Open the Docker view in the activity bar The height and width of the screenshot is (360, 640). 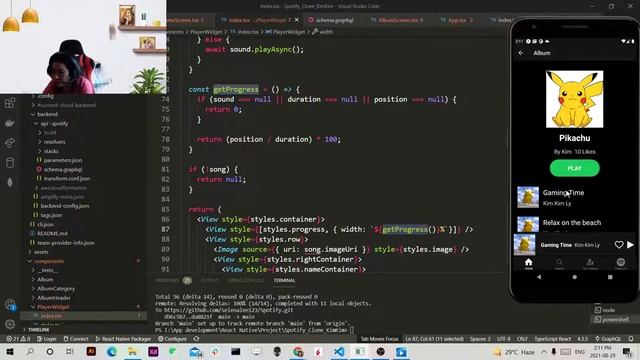(10, 123)
